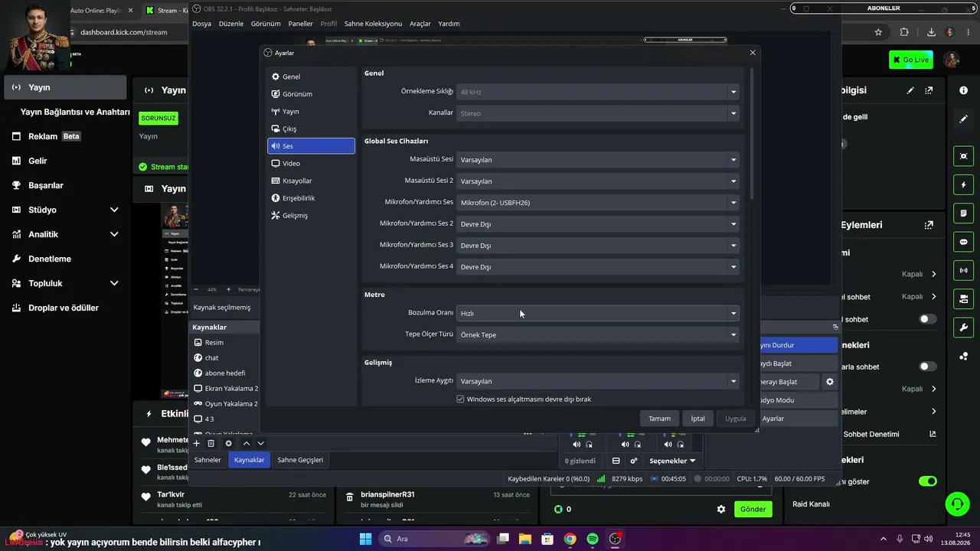This screenshot has height=551, width=980.
Task: Open the Masaüstü Sesi 2 dropdown
Action: (598, 181)
